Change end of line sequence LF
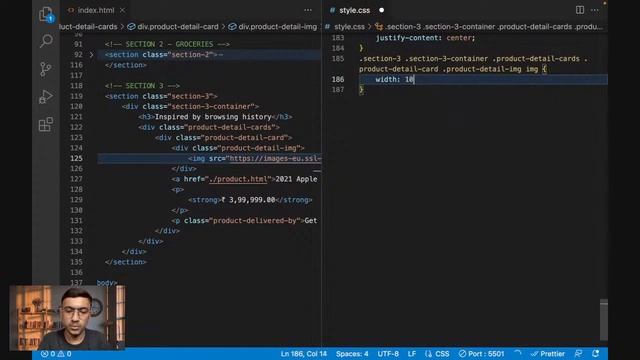Viewport: 640px width, 360px height. [x=412, y=354]
